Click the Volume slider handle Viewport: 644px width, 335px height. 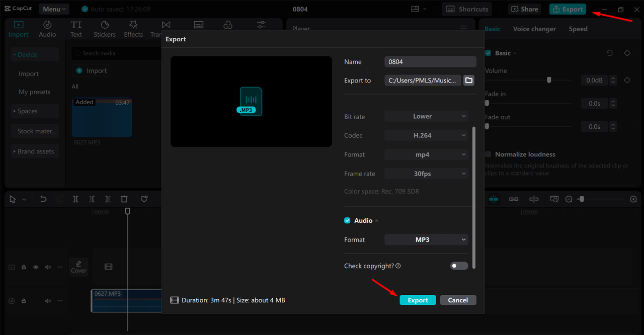point(549,80)
